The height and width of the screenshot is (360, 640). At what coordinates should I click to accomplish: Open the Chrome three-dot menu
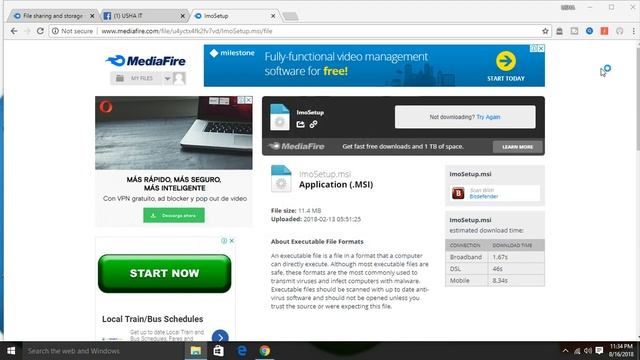pos(634,31)
